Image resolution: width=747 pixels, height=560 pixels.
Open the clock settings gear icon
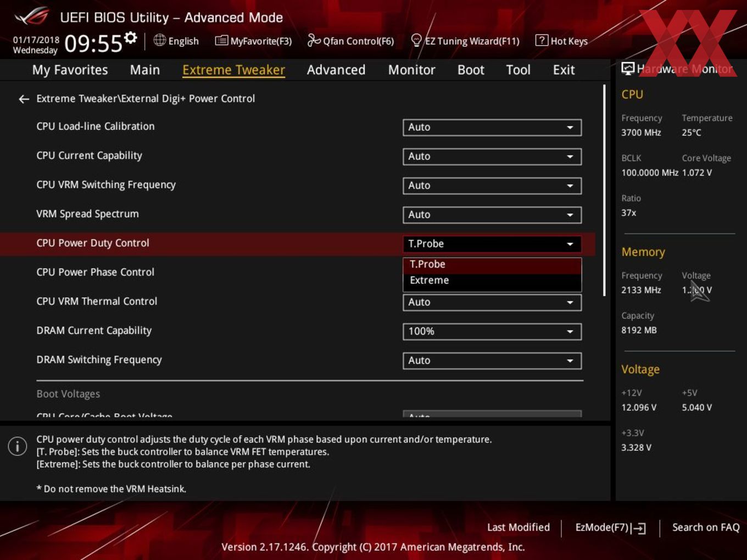point(130,37)
